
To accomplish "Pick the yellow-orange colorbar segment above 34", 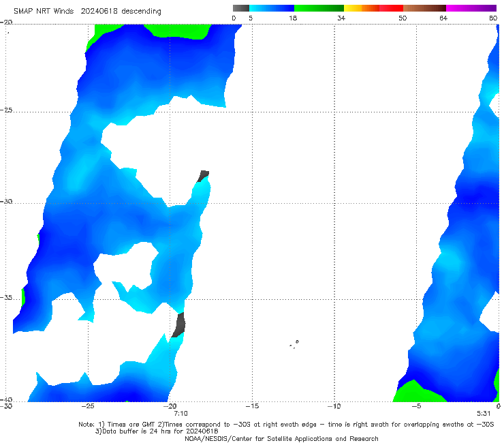I will click(x=361, y=8).
